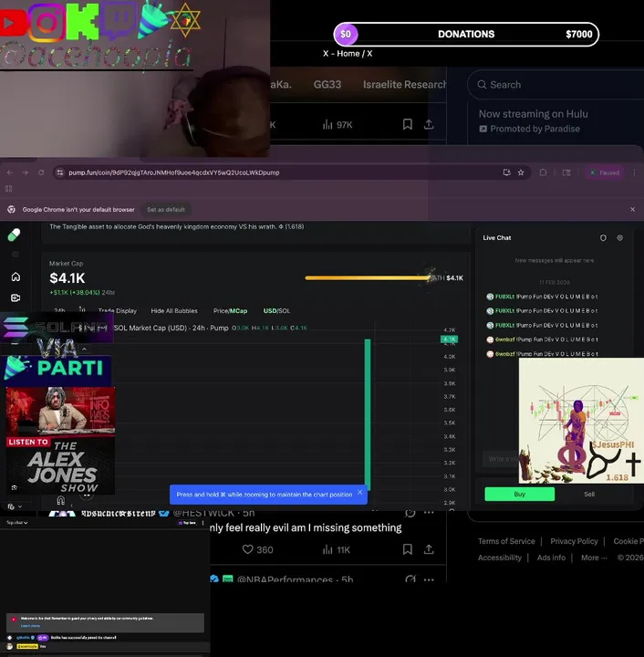Open YouTube chat three-dot options
Viewport: 644px width, 657px height.
click(203, 523)
